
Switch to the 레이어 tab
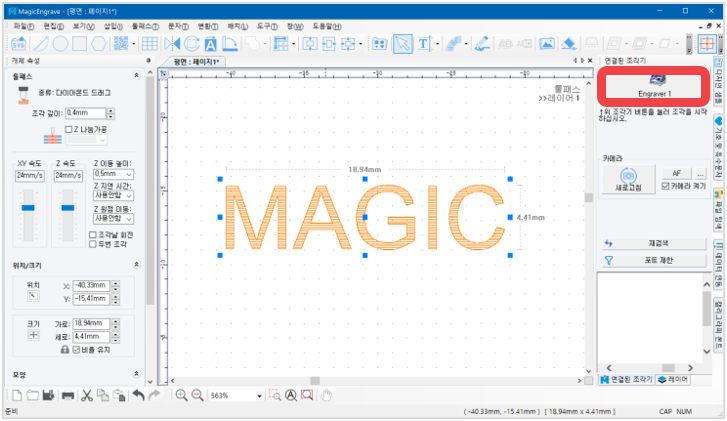click(673, 380)
